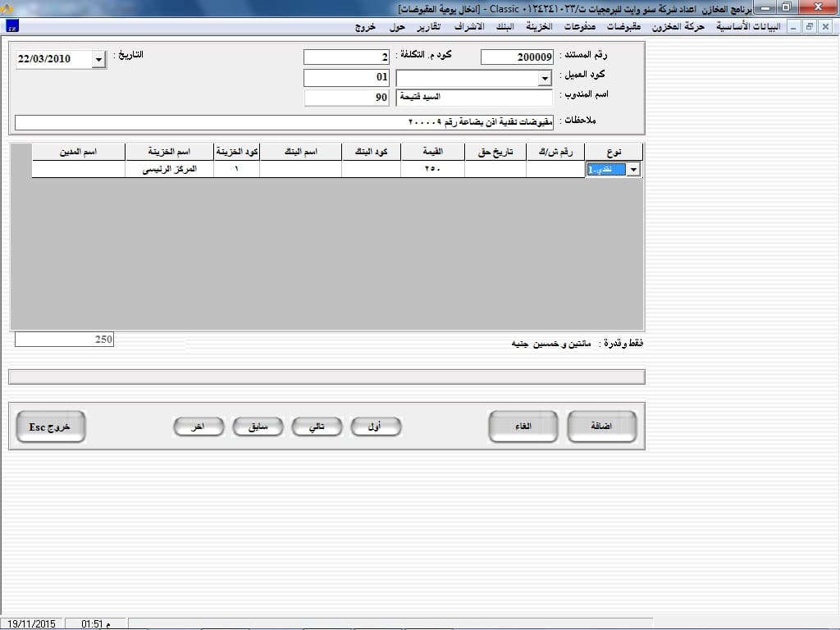Open the الاشراف menu
This screenshot has width=840, height=630.
click(468, 27)
